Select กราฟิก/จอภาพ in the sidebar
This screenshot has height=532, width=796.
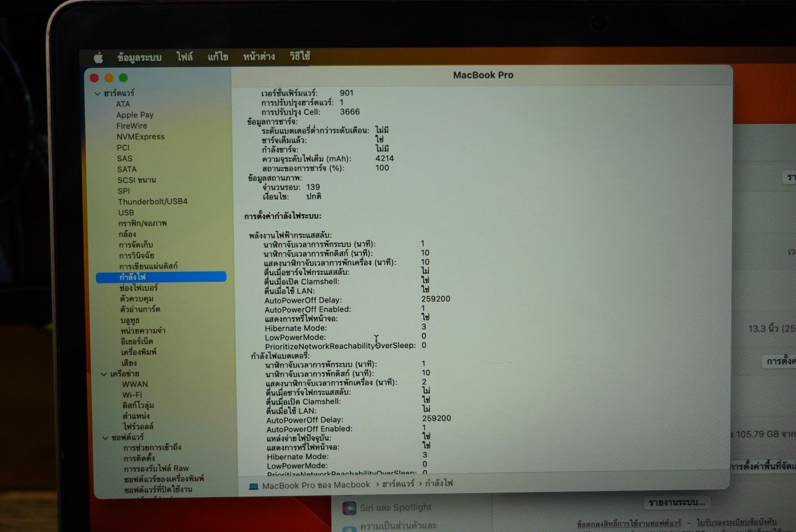142,224
